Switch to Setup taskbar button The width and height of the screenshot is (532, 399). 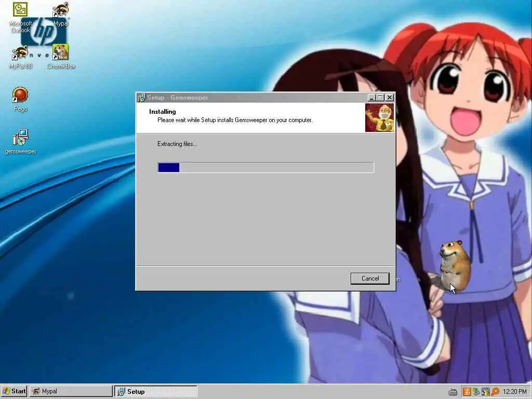click(x=156, y=392)
